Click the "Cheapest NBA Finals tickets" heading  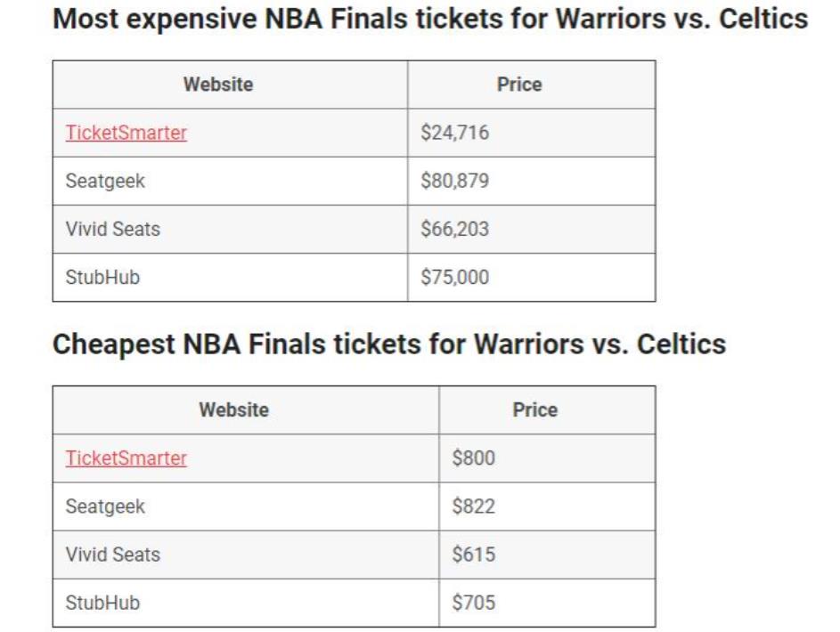click(x=389, y=344)
